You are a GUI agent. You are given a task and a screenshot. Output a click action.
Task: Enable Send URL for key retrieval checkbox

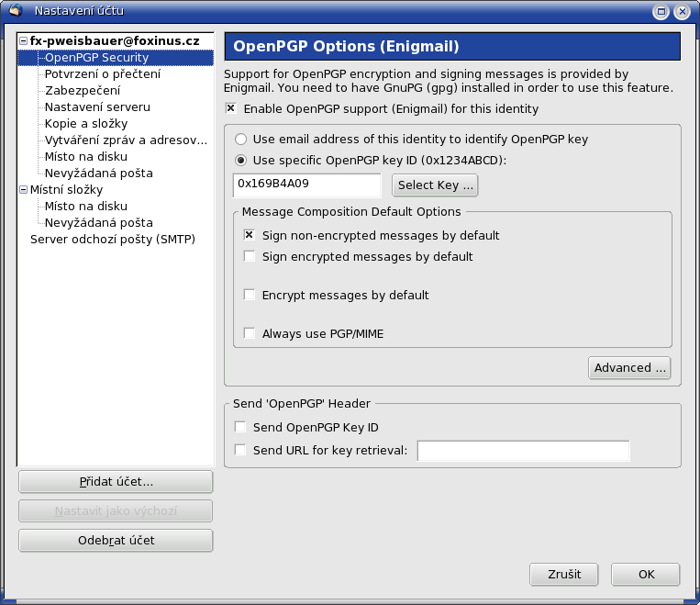click(x=240, y=450)
